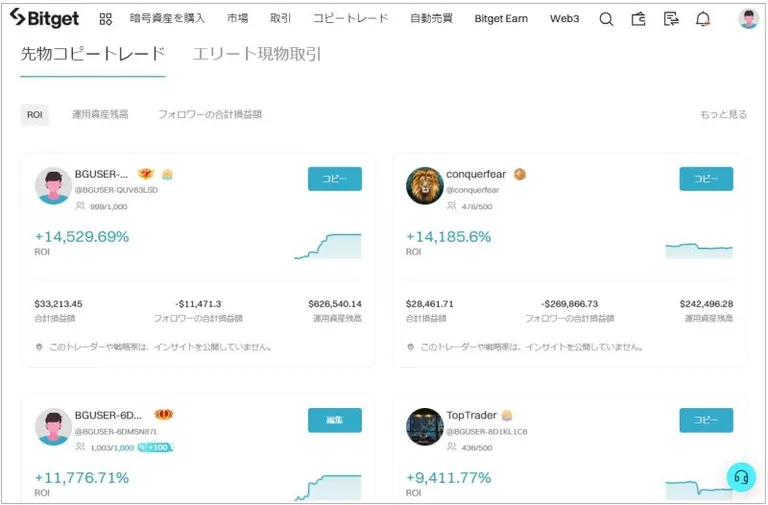Click BGUSER-QUV63LSD trader avatar
Viewport: 768px width, 505px height.
click(x=53, y=186)
